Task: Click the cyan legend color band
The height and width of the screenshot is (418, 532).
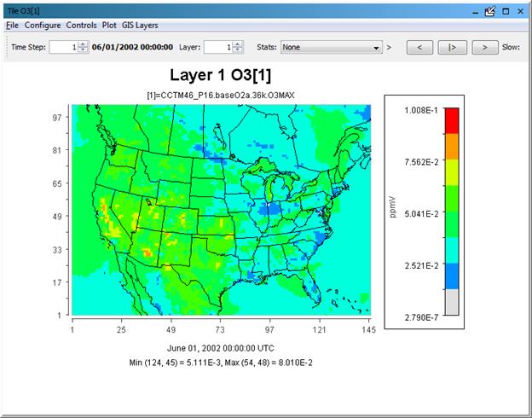Action: [x=452, y=250]
